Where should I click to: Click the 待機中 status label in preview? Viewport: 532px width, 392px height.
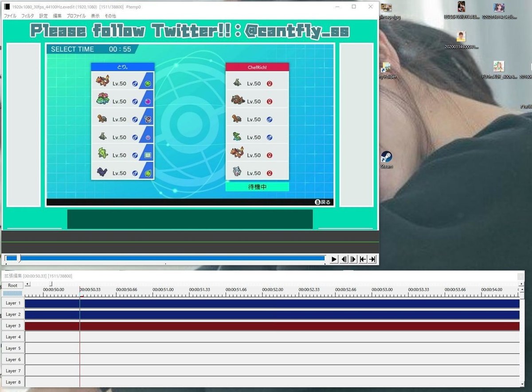click(257, 187)
